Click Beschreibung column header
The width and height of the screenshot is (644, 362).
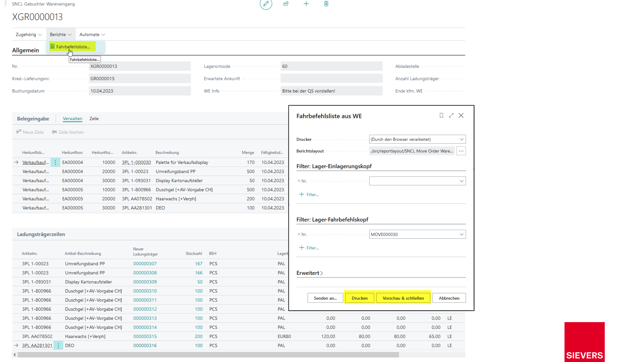click(167, 153)
